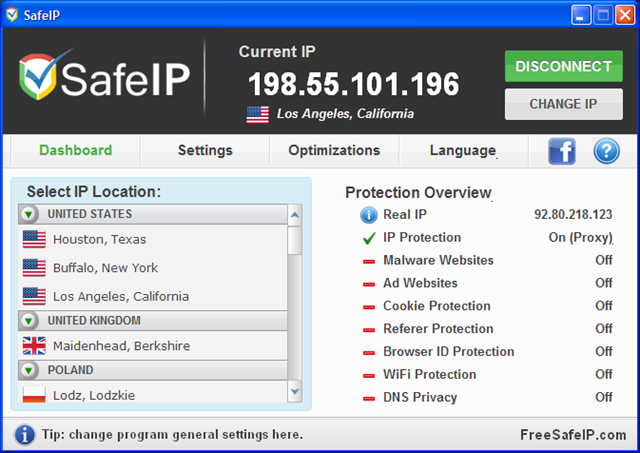This screenshot has width=640, height=453.
Task: Toggle Malware Websites Off status
Action: coord(604,260)
